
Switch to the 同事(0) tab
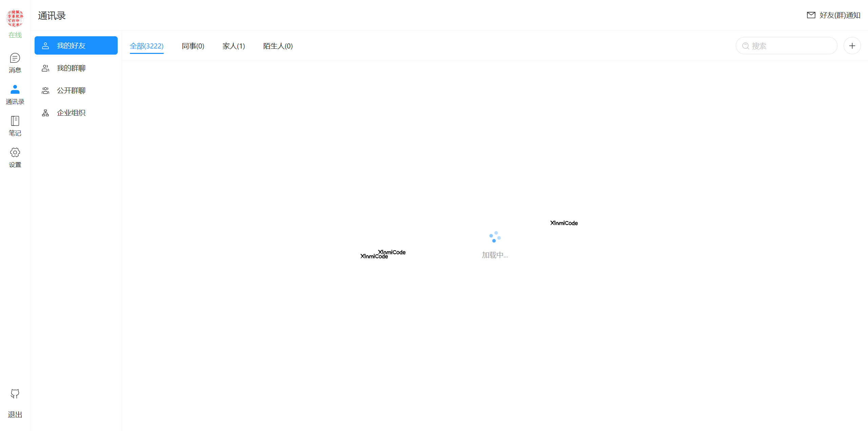[193, 46]
